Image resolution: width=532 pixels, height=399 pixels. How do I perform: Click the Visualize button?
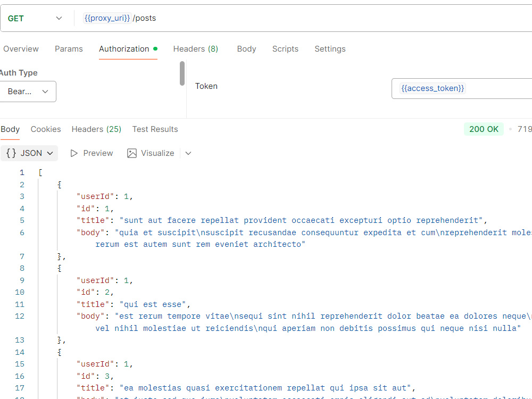[x=151, y=153]
